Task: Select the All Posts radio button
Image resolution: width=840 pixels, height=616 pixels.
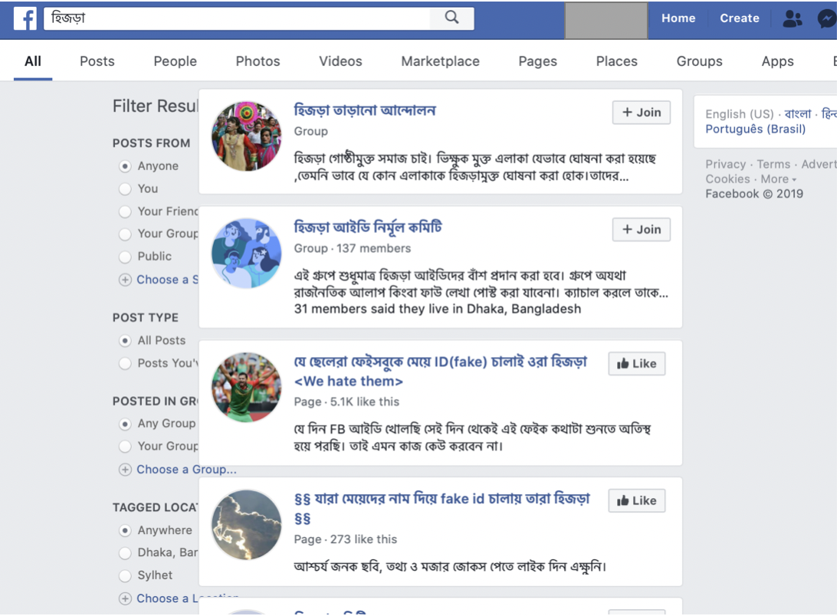Action: (125, 341)
